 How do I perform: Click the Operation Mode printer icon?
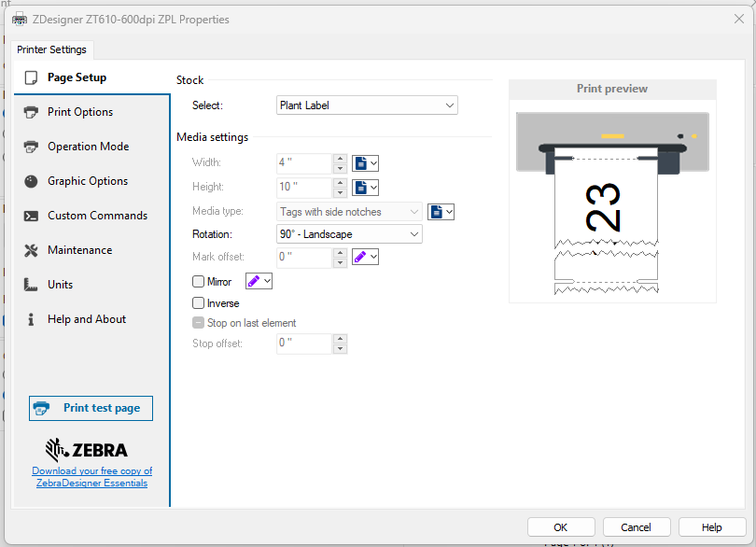[x=31, y=147]
